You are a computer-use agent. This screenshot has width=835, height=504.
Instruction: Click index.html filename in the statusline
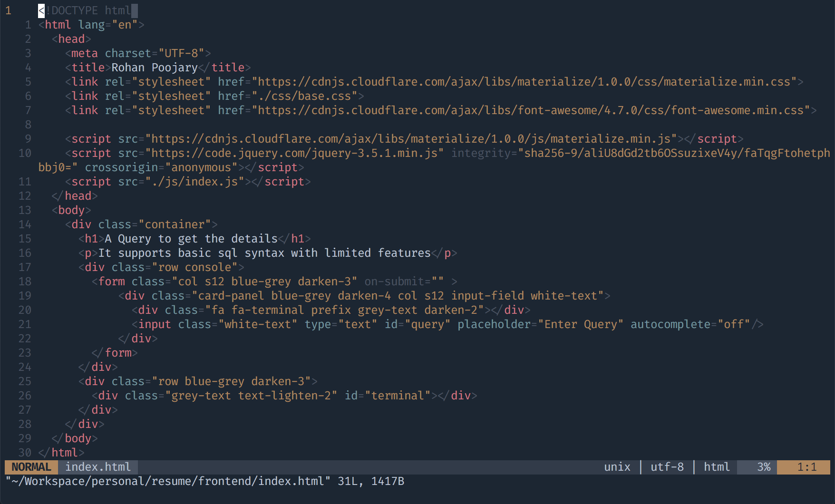click(98, 467)
